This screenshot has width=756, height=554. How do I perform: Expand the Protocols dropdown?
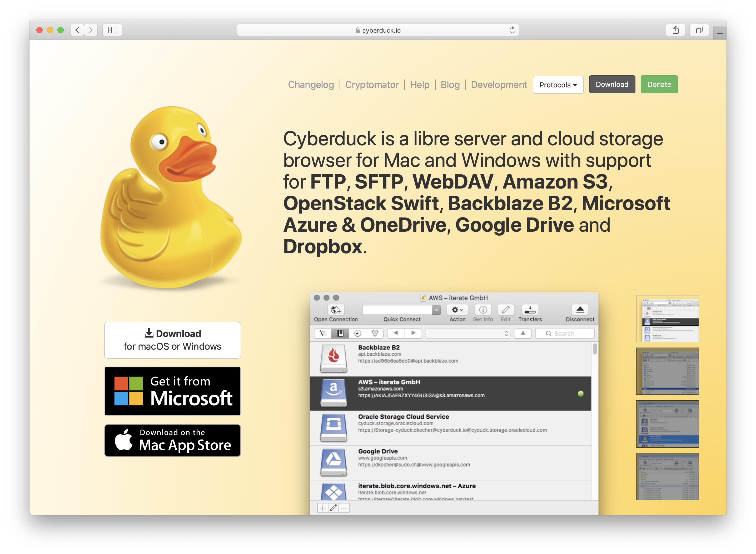tap(558, 85)
